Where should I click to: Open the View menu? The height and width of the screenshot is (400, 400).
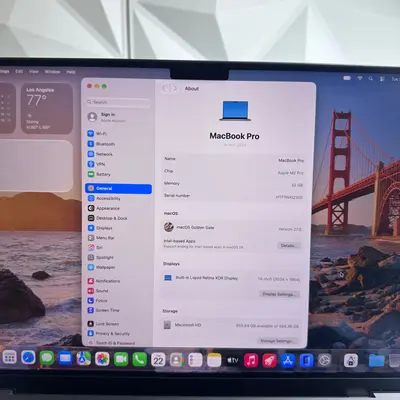coord(34,71)
